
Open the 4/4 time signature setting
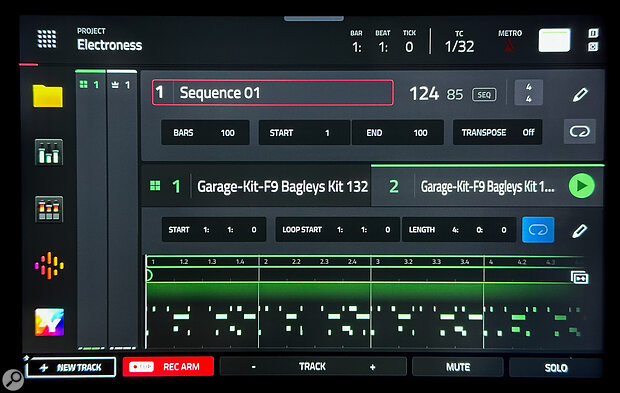[x=529, y=93]
